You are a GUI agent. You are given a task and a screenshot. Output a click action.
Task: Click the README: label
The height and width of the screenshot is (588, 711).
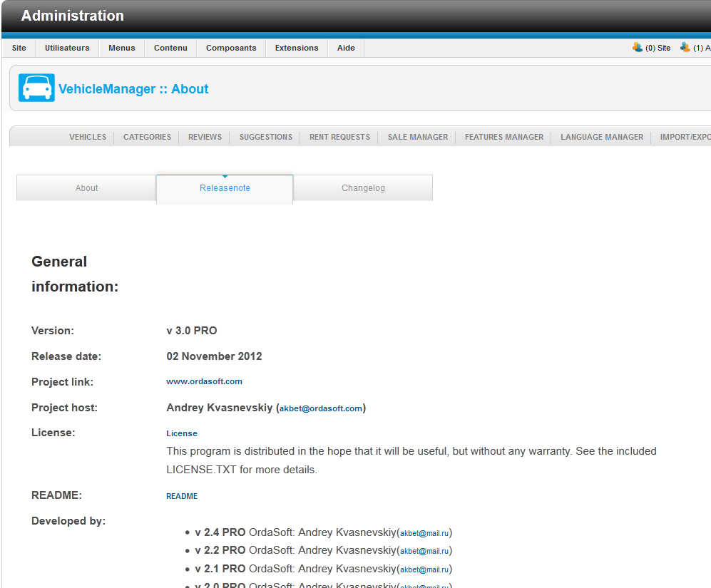pyautogui.click(x=56, y=495)
